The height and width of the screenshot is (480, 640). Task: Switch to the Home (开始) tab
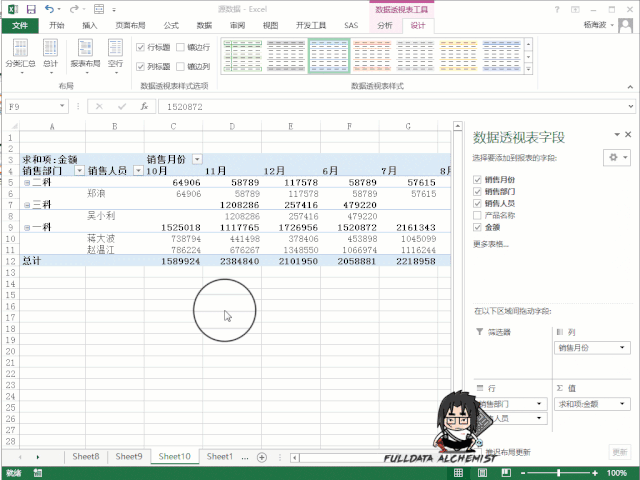57,25
